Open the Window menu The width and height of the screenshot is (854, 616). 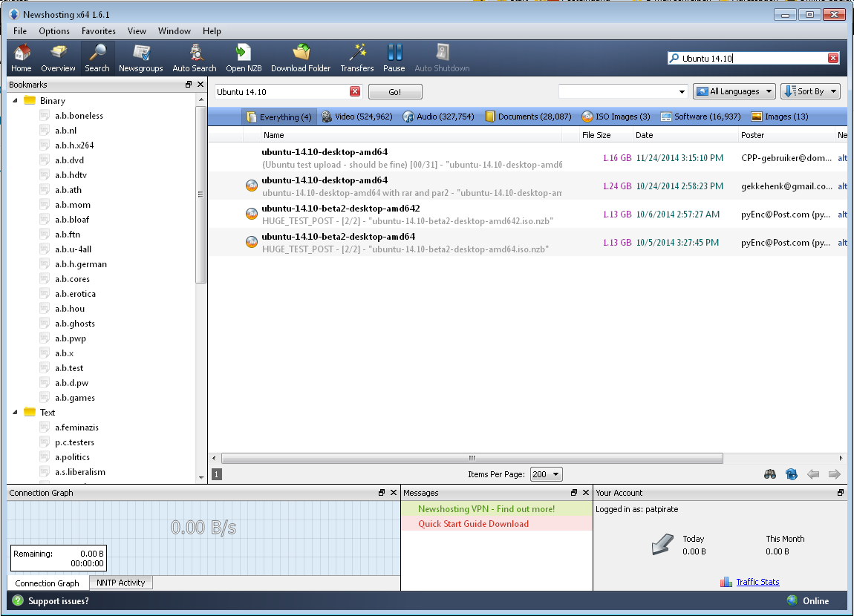click(x=175, y=31)
